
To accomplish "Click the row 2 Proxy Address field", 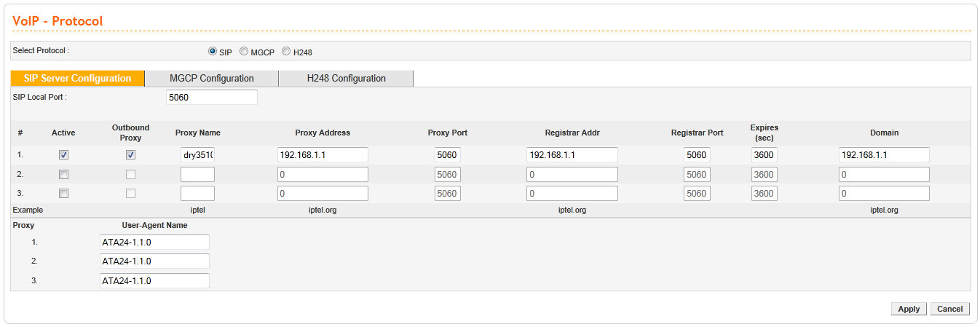I will pos(323,175).
